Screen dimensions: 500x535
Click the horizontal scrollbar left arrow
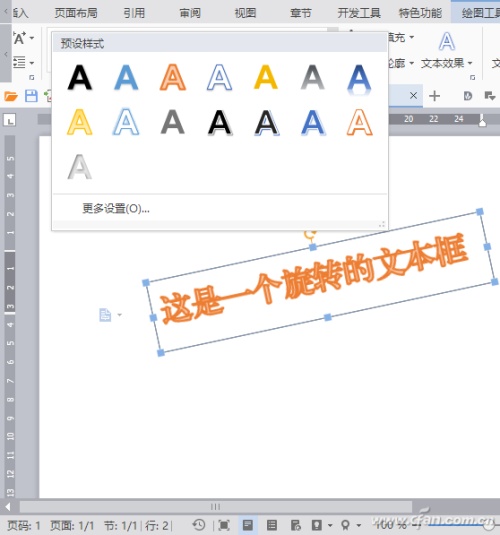click(8, 507)
